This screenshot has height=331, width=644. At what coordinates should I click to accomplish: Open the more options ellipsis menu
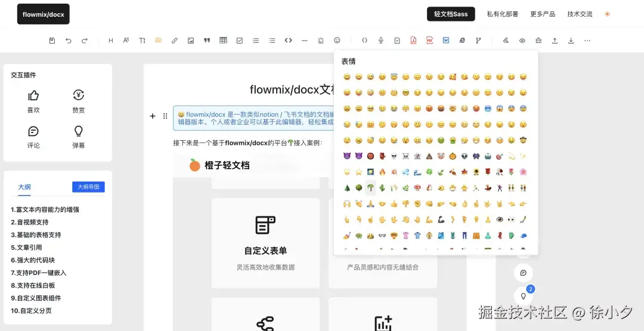pos(587,40)
